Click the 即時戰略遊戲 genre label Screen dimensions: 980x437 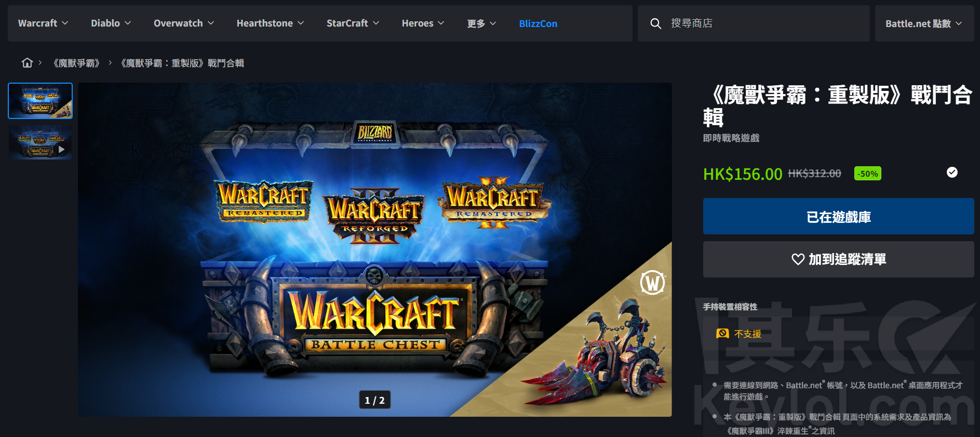click(x=731, y=138)
